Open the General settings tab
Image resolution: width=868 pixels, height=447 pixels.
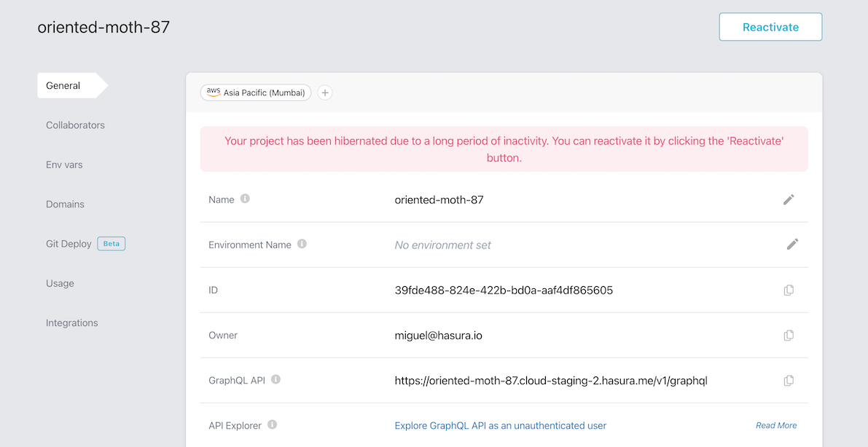click(x=63, y=86)
